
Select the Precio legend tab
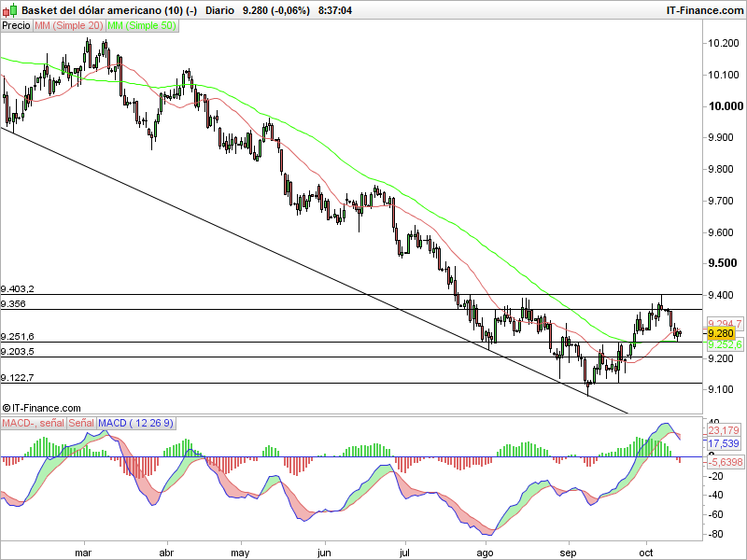click(17, 26)
